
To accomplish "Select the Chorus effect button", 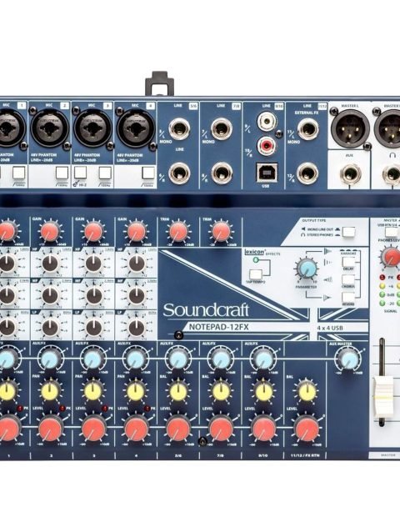I will pos(348,279).
